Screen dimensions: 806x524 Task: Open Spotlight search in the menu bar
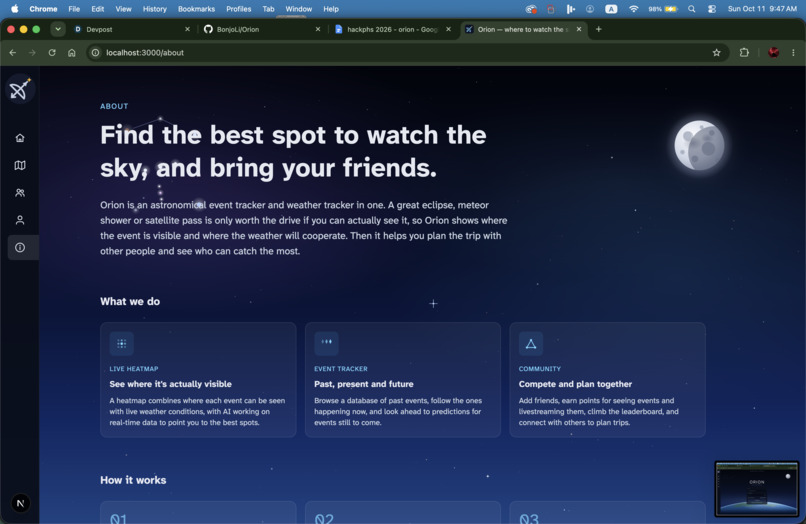pyautogui.click(x=692, y=9)
